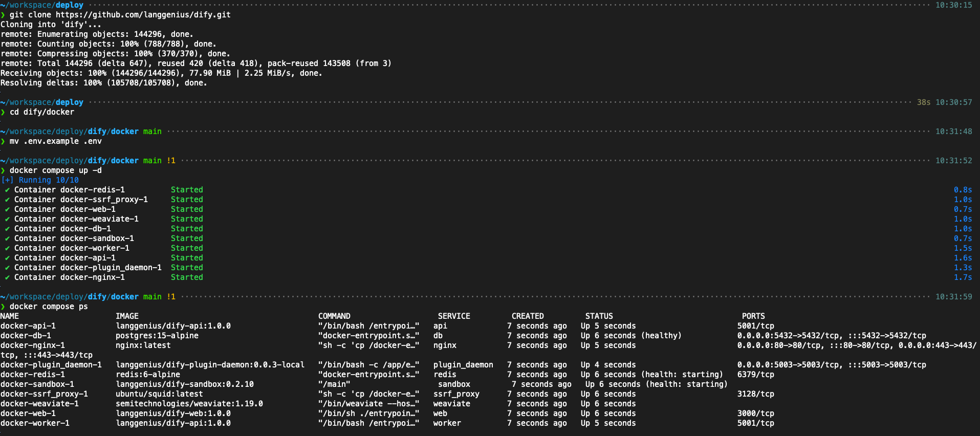Click the text 'Container docker-worker-1'
The width and height of the screenshot is (980, 436).
click(x=72, y=248)
